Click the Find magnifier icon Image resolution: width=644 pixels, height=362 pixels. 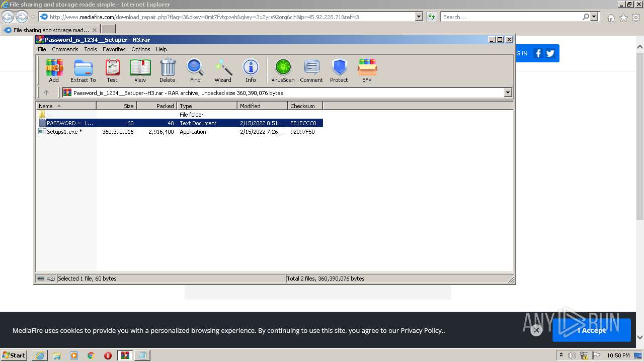[x=195, y=70]
